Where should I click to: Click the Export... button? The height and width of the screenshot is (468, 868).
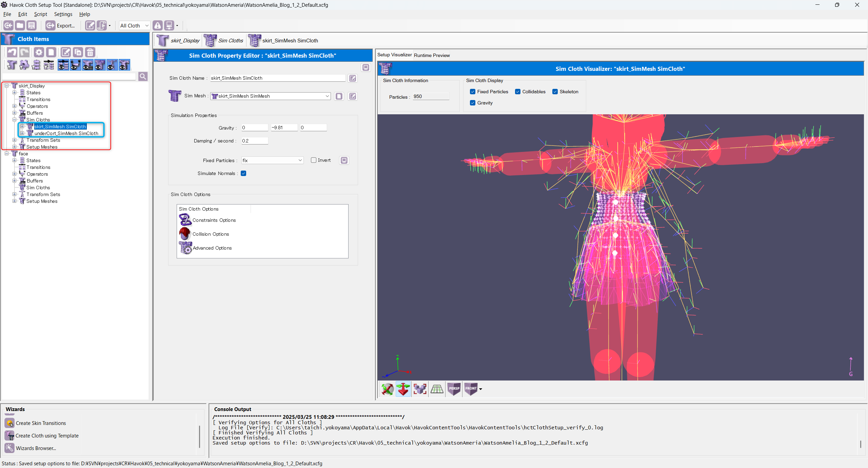click(x=60, y=26)
